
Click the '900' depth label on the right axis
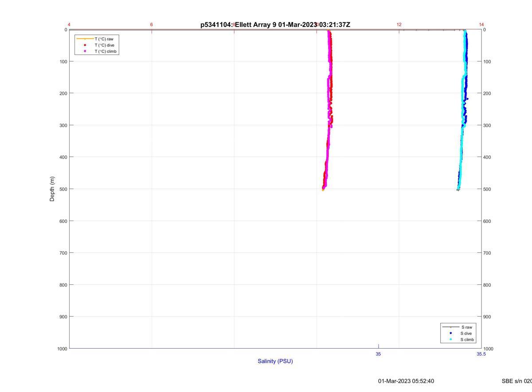(x=487, y=317)
